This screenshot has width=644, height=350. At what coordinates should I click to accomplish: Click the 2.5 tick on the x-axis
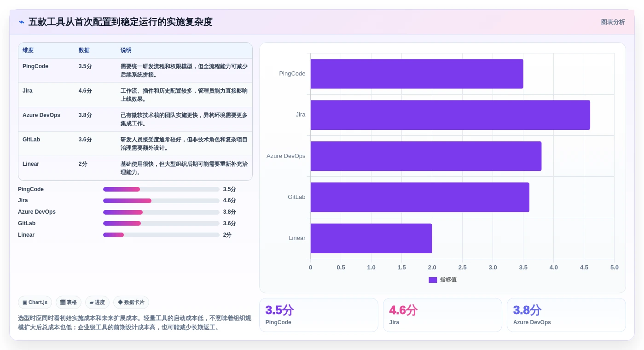tap(462, 268)
